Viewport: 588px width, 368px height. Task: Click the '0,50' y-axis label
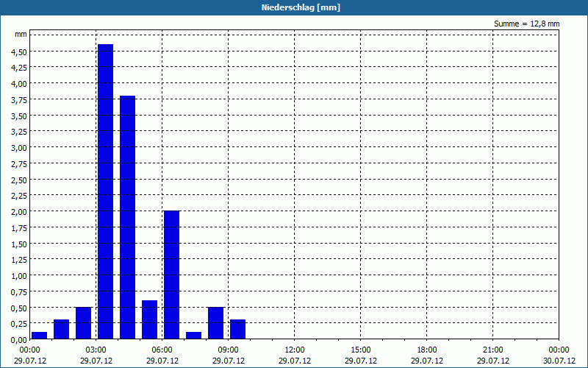tap(19, 308)
